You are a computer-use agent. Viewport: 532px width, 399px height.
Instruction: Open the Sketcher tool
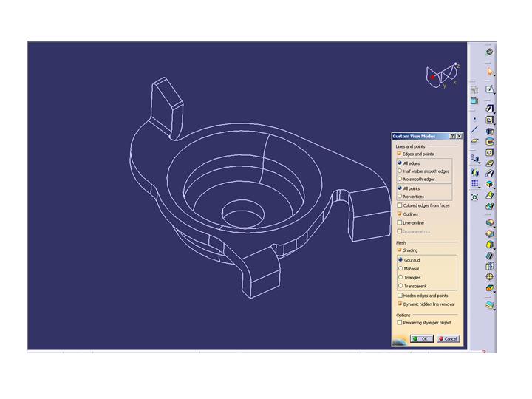[489, 89]
